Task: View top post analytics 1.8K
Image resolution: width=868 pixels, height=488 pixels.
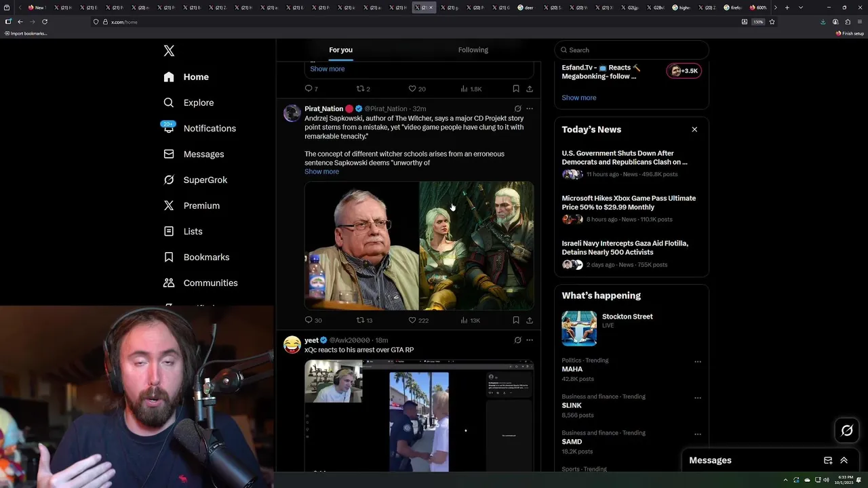Action: (x=471, y=89)
